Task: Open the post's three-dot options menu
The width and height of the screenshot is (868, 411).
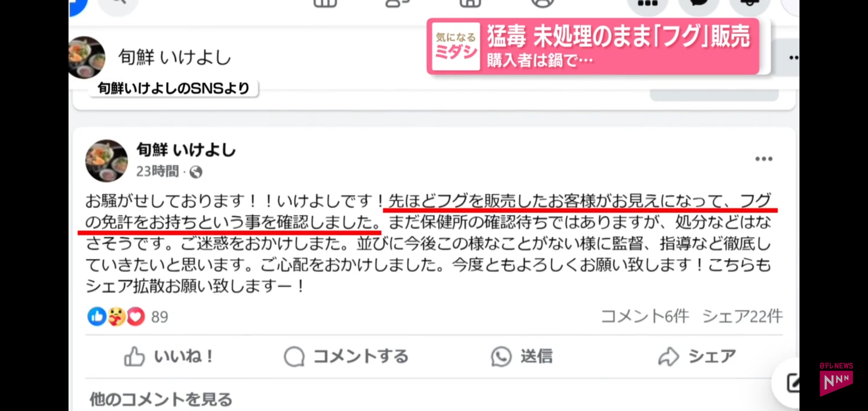Action: click(764, 159)
